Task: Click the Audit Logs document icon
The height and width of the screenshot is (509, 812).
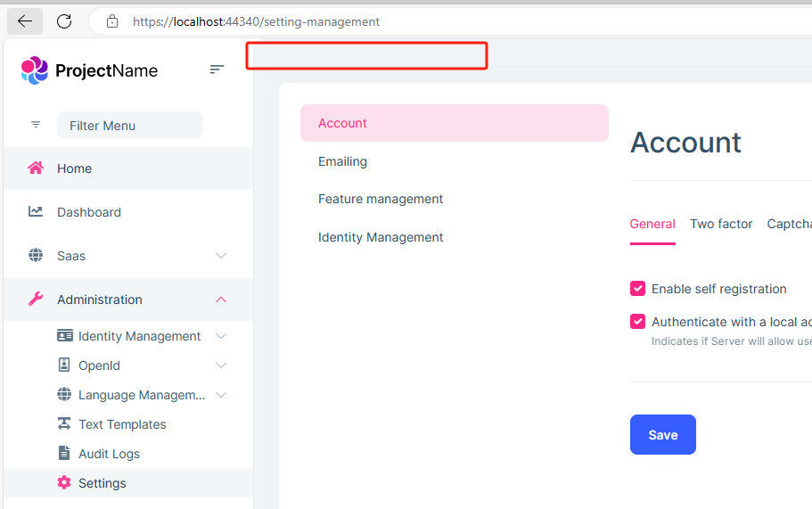Action: (x=64, y=454)
